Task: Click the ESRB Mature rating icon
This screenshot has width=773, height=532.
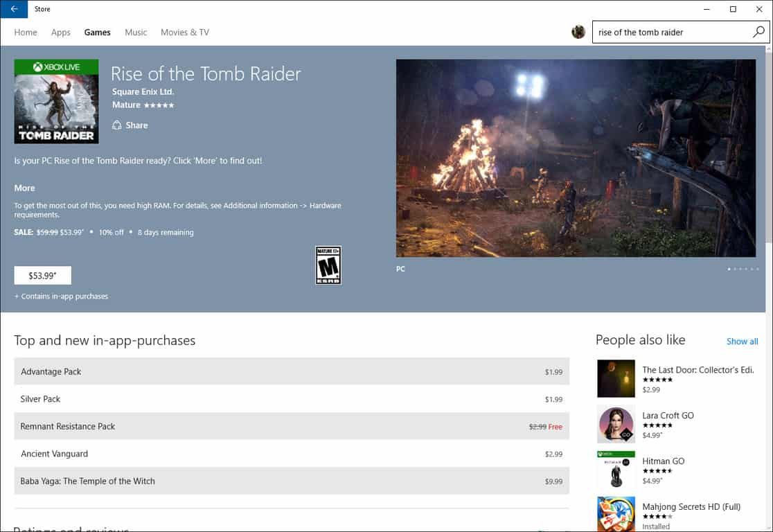Action: coord(327,266)
